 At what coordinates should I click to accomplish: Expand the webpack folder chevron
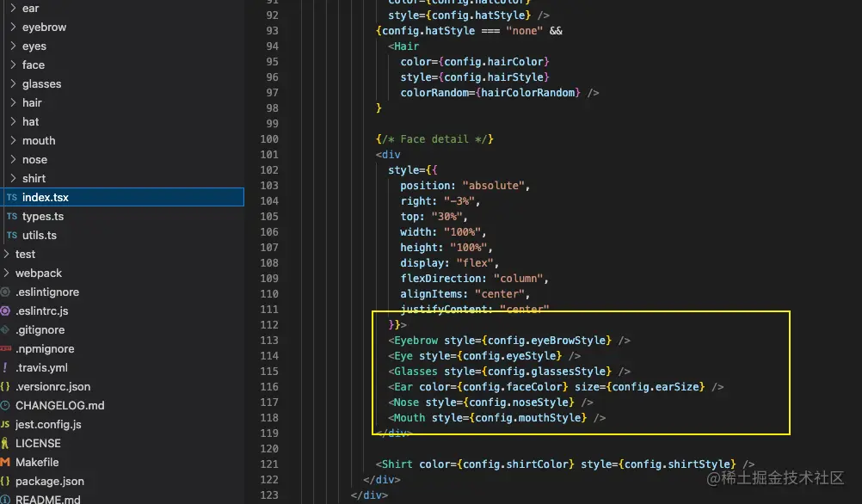click(6, 273)
